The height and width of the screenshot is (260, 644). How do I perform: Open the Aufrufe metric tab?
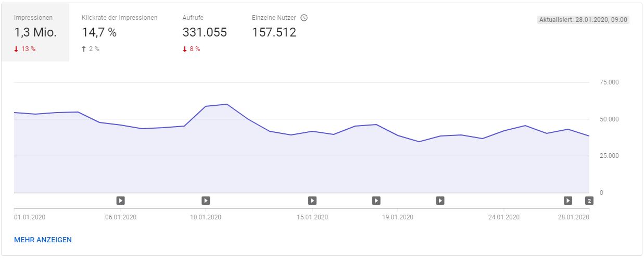(x=204, y=32)
